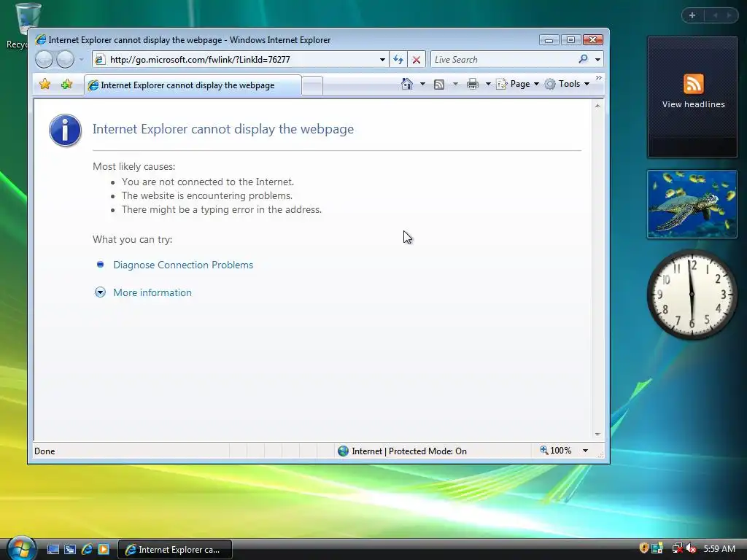The height and width of the screenshot is (560, 747).
Task: Click the Refresh page icon
Action: pyautogui.click(x=398, y=60)
